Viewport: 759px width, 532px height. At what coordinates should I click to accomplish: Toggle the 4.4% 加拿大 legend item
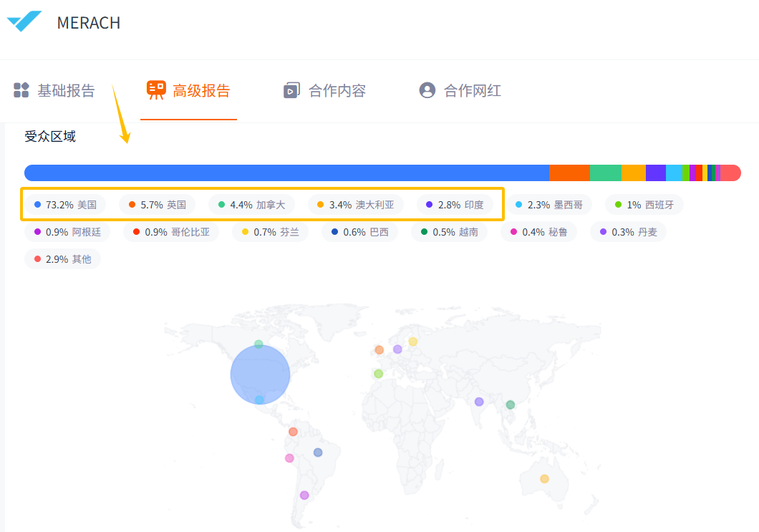click(x=251, y=205)
